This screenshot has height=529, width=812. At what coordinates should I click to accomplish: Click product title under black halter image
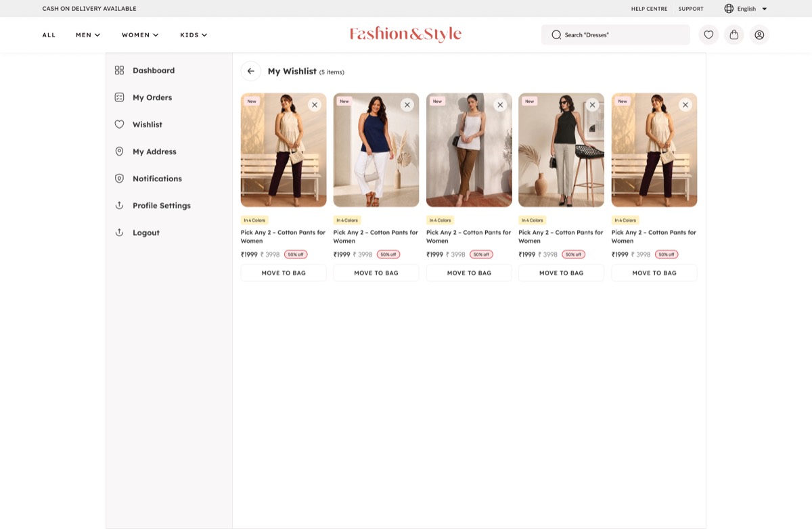pyautogui.click(x=561, y=236)
